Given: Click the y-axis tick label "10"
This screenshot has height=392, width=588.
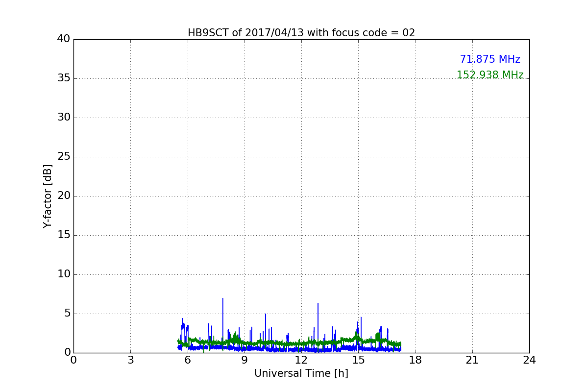Looking at the screenshot, I should pos(63,274).
